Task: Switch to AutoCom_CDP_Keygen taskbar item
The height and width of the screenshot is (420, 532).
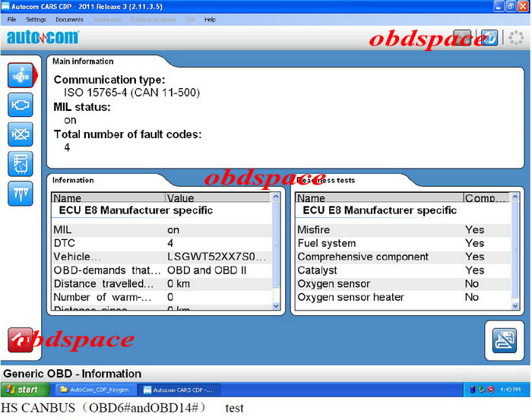Action: pyautogui.click(x=95, y=390)
